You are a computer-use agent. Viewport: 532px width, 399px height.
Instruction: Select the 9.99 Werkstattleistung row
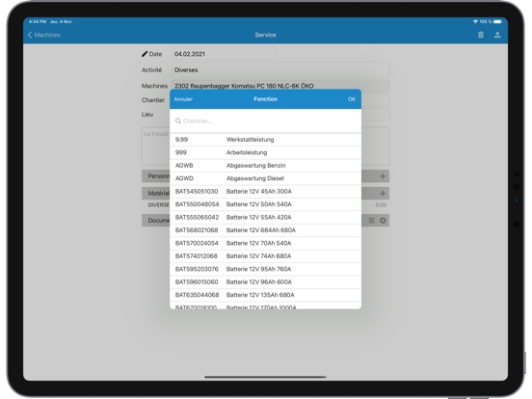pos(265,140)
